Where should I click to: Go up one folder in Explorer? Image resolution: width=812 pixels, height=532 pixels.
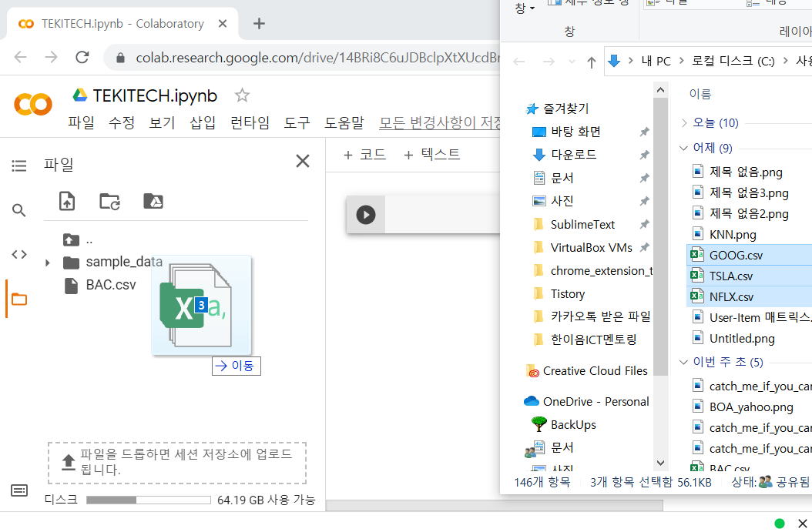[x=592, y=62]
